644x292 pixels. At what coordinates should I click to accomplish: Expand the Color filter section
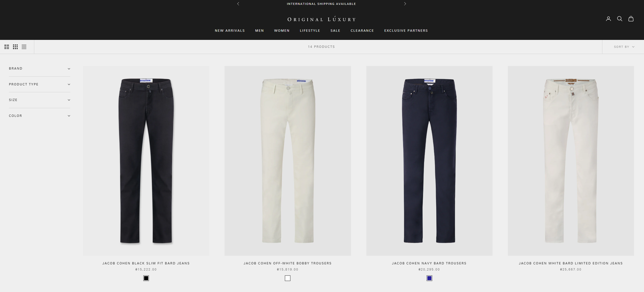40,116
